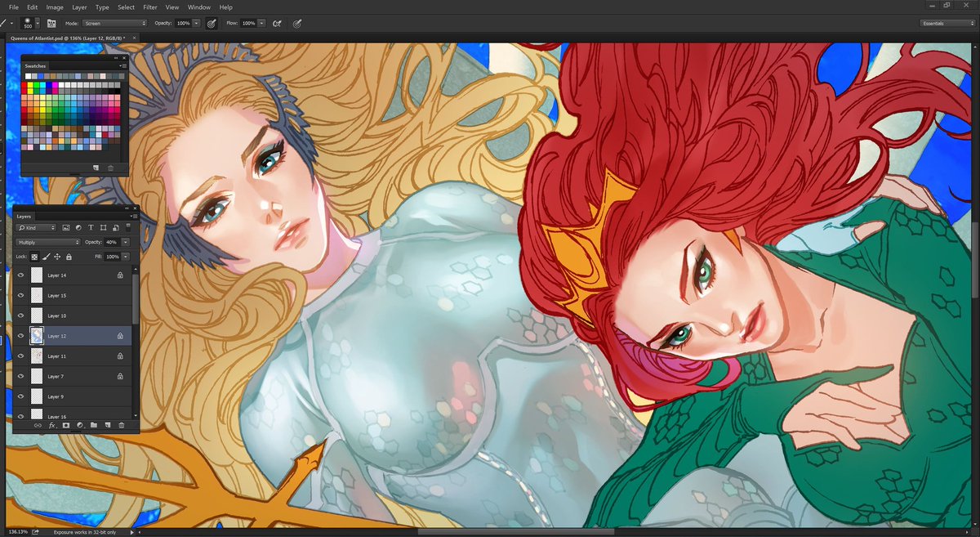Collapse the Layers panel with double arrows
The width and height of the screenshot is (980, 537).
127,208
